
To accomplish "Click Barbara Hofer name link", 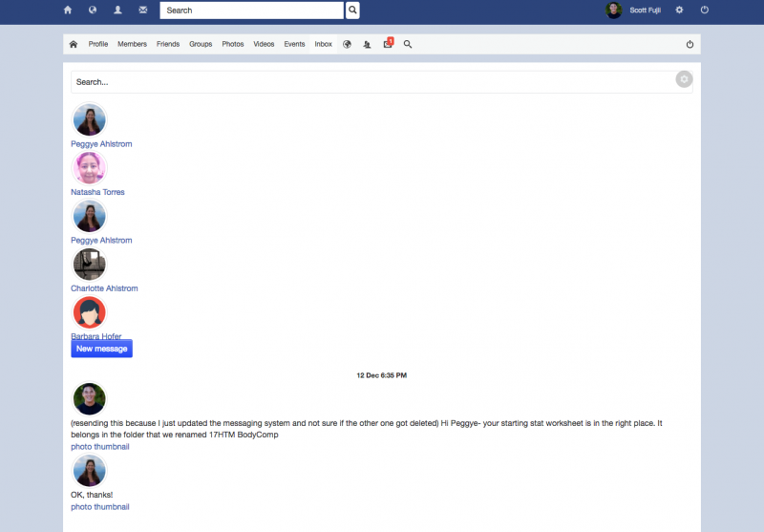I will pyautogui.click(x=96, y=335).
